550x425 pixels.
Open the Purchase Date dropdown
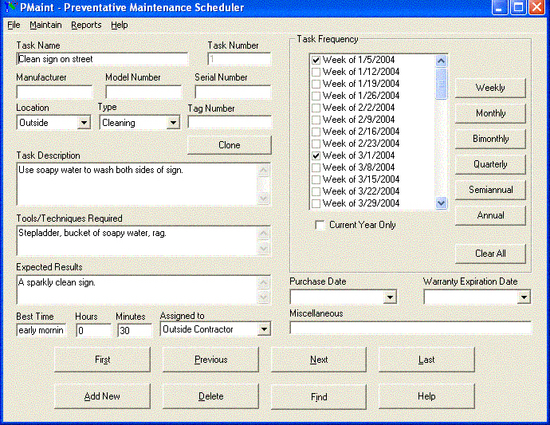pyautogui.click(x=390, y=297)
